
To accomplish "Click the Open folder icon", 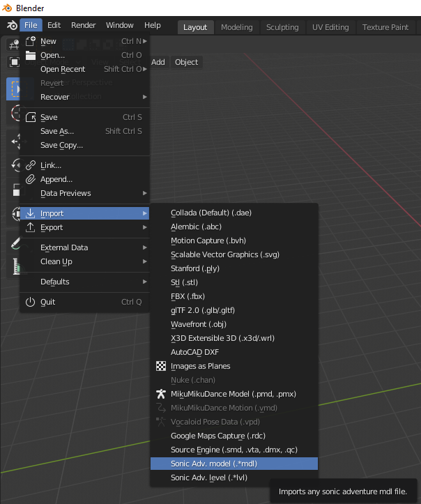I will pyautogui.click(x=31, y=55).
